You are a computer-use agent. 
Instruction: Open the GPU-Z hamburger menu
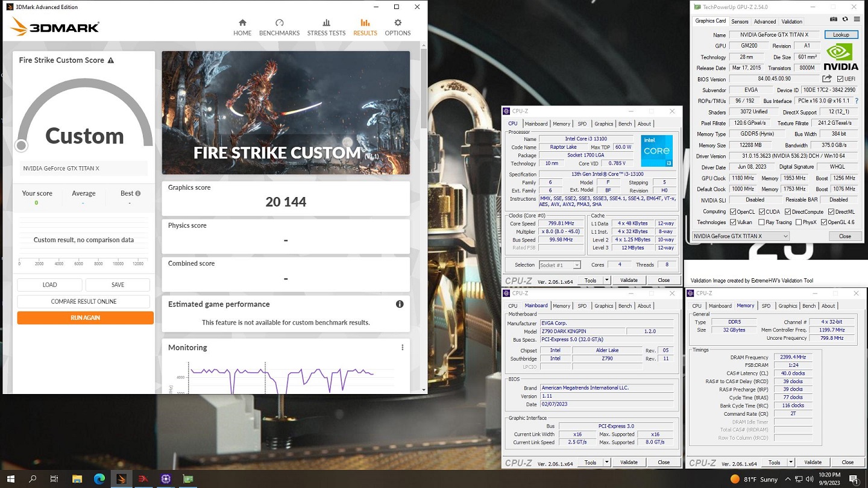click(856, 20)
